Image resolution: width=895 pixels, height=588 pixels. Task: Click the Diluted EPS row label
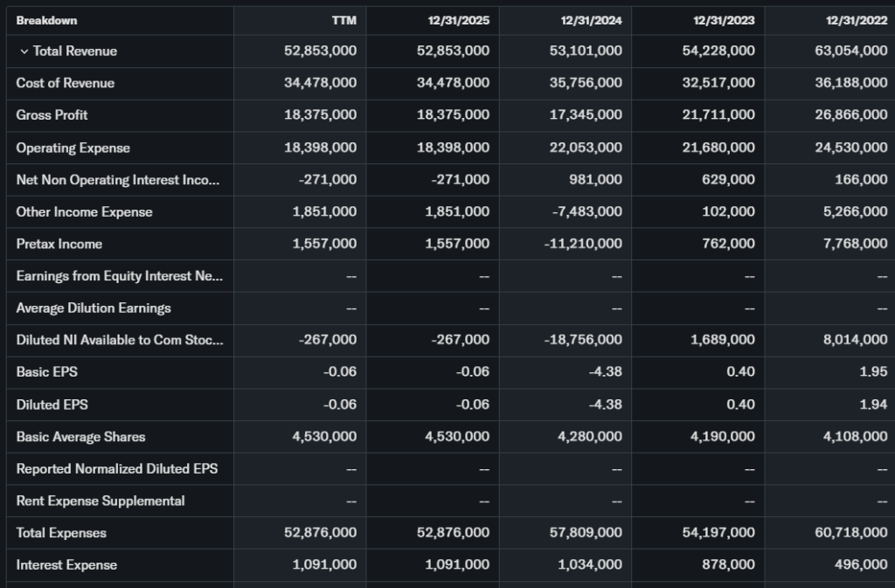point(52,405)
